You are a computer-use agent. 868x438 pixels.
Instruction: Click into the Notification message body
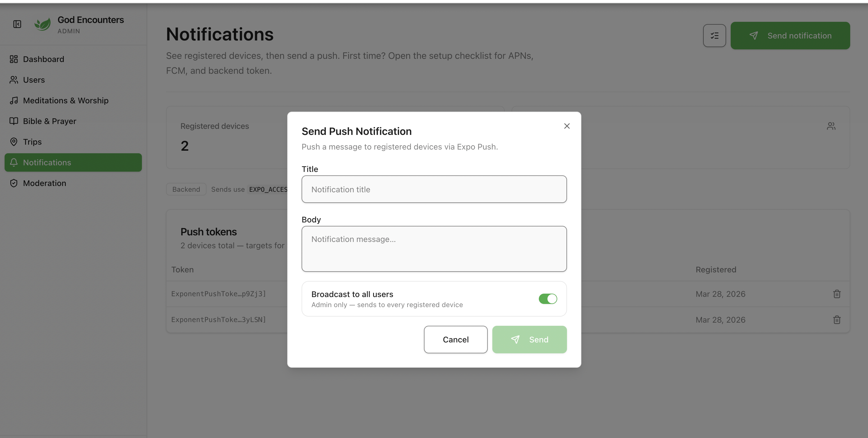[x=434, y=249]
